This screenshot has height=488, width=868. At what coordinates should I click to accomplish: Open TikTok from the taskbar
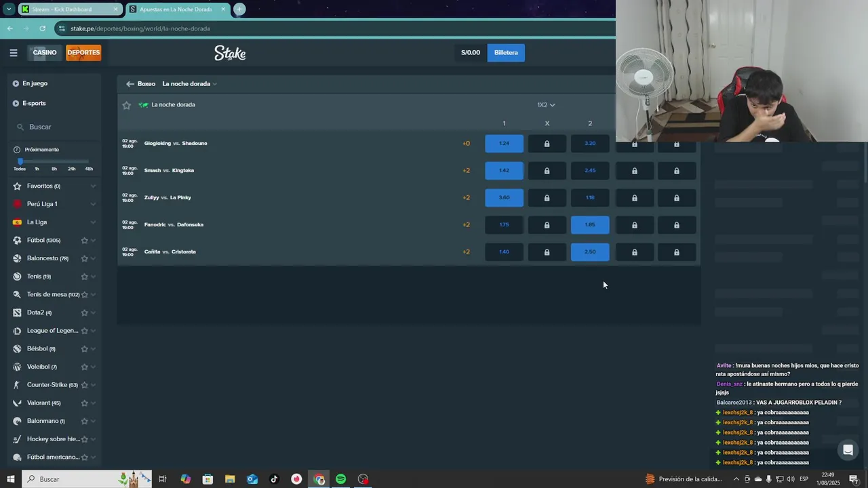275,479
